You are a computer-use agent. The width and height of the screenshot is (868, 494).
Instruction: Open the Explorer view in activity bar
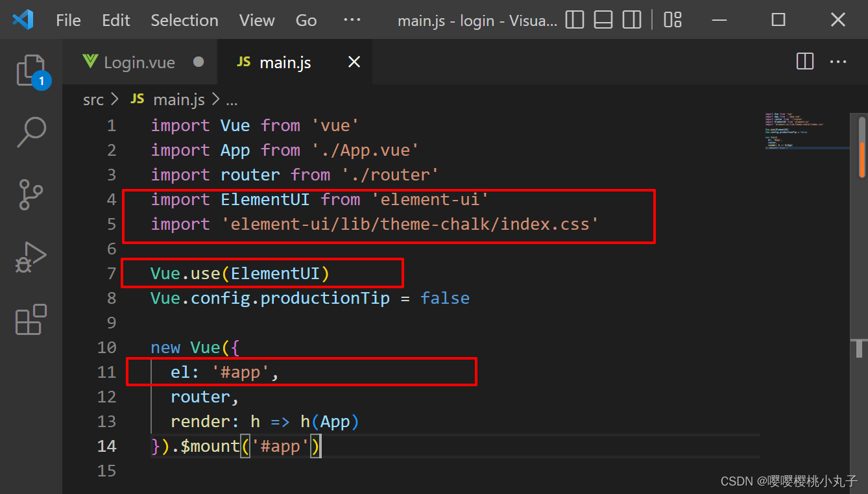(31, 71)
